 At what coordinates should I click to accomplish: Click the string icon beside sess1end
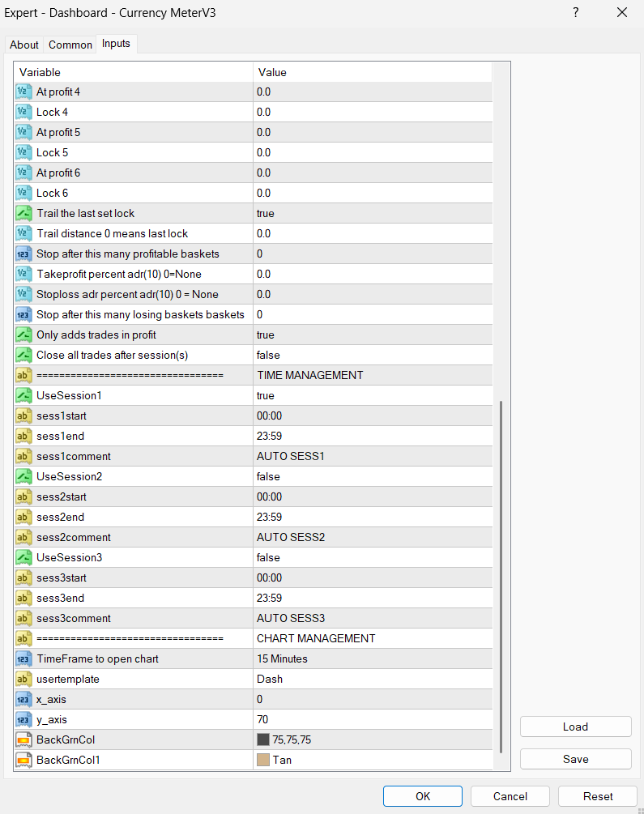pos(23,436)
